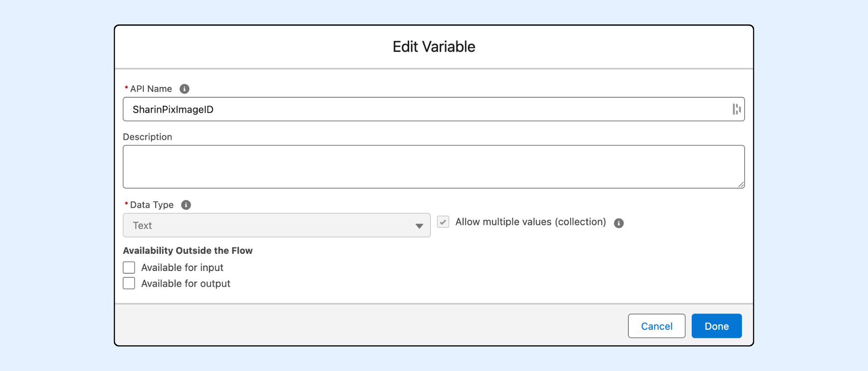Open the collection option's info tooltip icon
Screen dimensions: 868x371
618,223
